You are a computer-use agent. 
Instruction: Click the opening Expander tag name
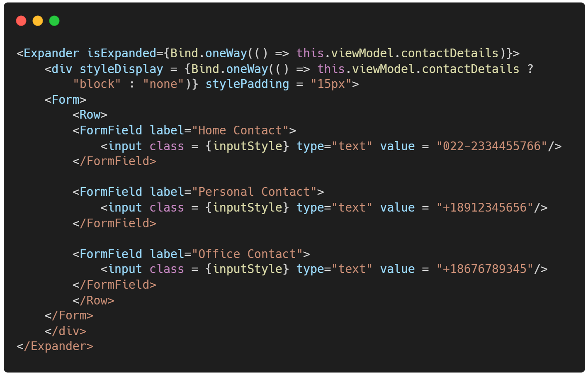click(51, 54)
